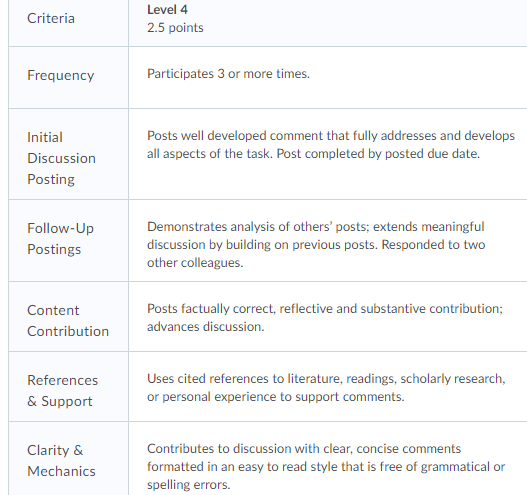Click the 'spelling errors' text line
This screenshot has width=527, height=495.
[189, 485]
